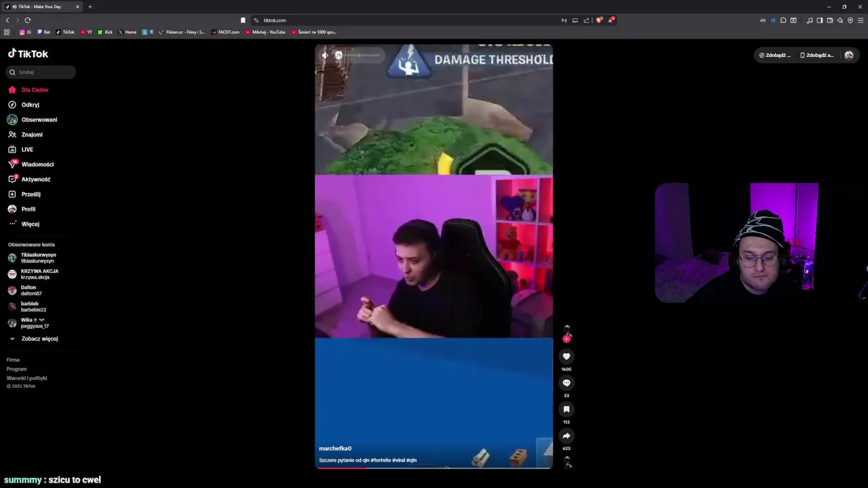Viewport: 868px width, 488px height.
Task: Expand Warunki i polityki section
Action: coord(26,378)
